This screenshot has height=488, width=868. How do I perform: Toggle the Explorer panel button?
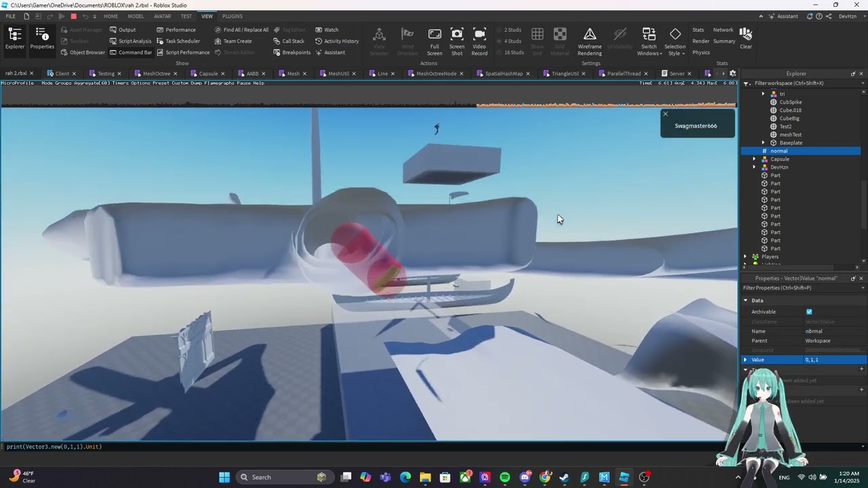[x=14, y=38]
